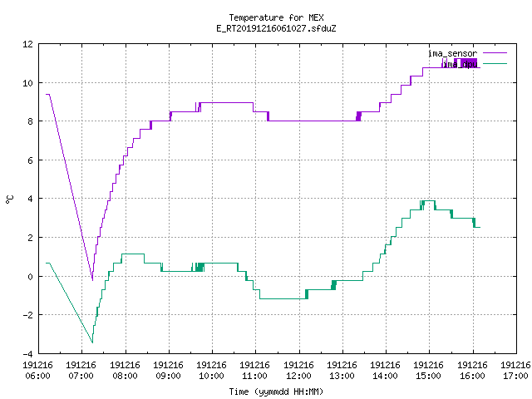Click the green ima_dpu minimum point near 07:15
Viewport: 532px width, 399px height.
[92, 342]
